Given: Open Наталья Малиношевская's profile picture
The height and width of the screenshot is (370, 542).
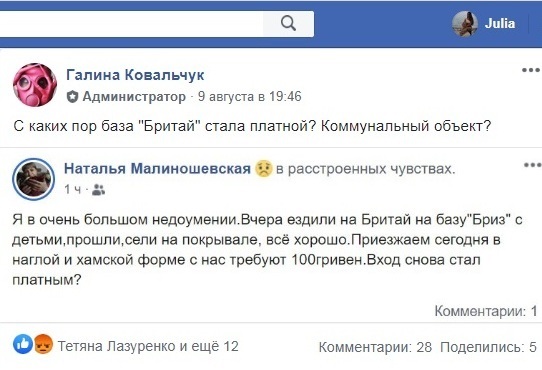Looking at the screenshot, I should click(34, 179).
